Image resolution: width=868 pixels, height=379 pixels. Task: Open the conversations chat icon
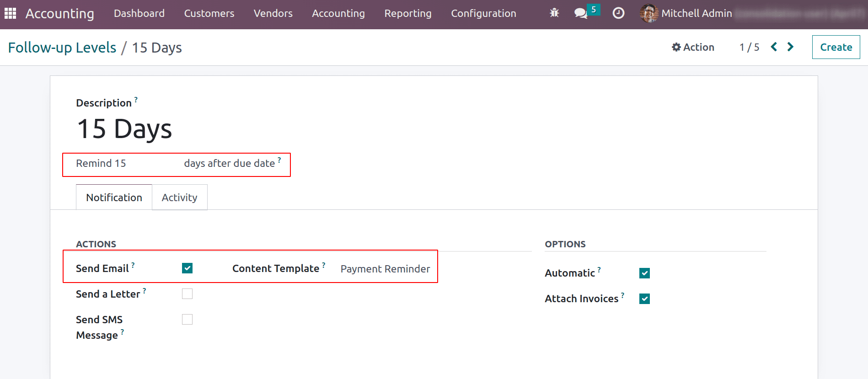[581, 13]
